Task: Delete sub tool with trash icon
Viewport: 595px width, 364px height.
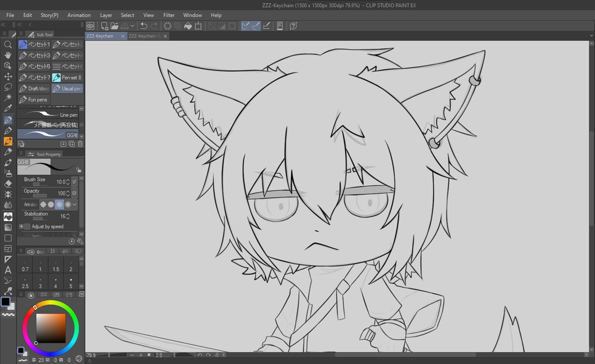Action: (80, 143)
